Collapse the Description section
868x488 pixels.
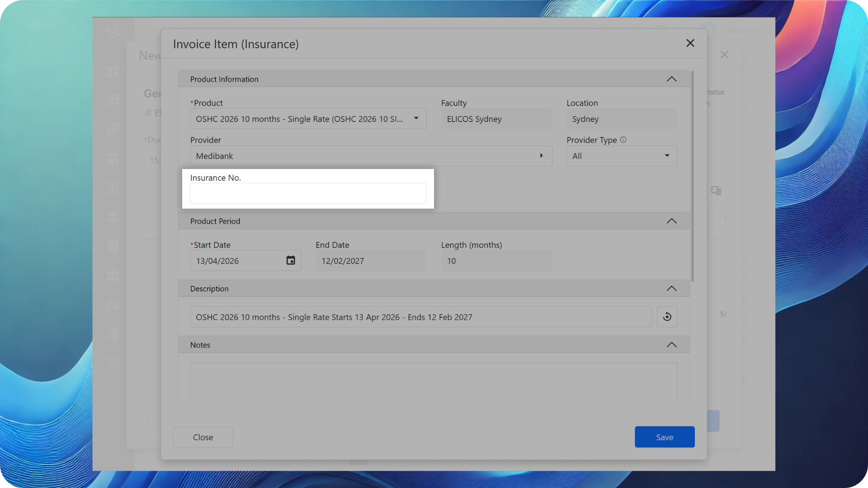671,289
